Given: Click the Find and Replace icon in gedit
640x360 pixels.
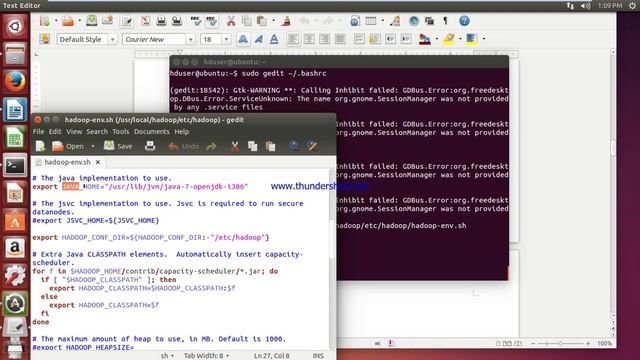Looking at the screenshot, I should [x=312, y=146].
